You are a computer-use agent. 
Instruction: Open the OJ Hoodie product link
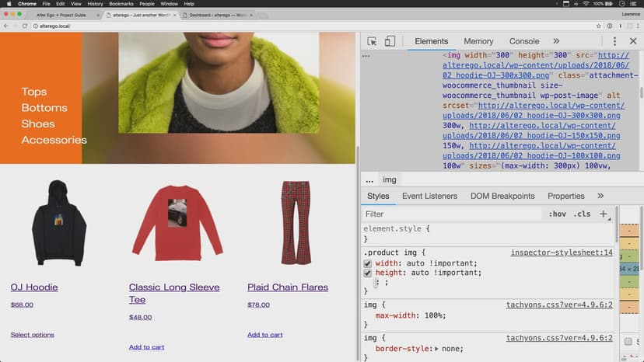point(34,287)
